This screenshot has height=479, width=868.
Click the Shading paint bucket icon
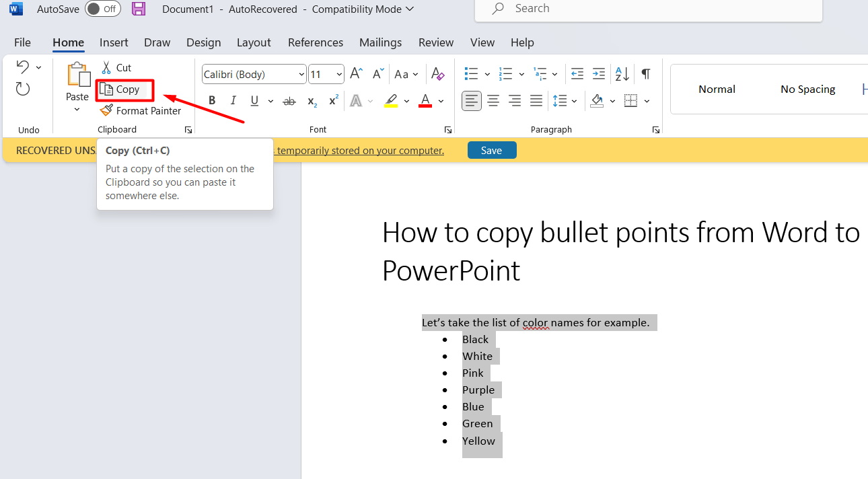click(x=597, y=101)
